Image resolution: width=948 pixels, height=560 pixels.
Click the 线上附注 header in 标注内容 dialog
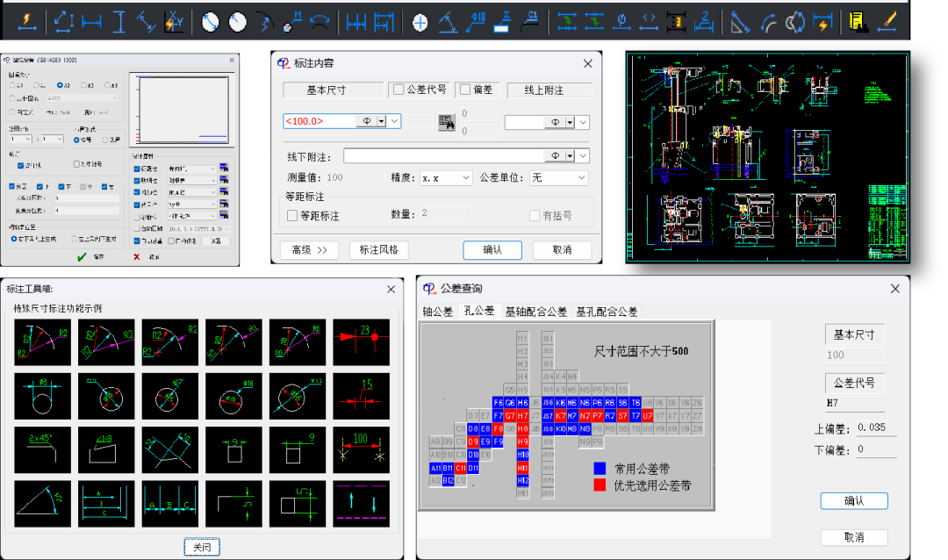pos(549,90)
